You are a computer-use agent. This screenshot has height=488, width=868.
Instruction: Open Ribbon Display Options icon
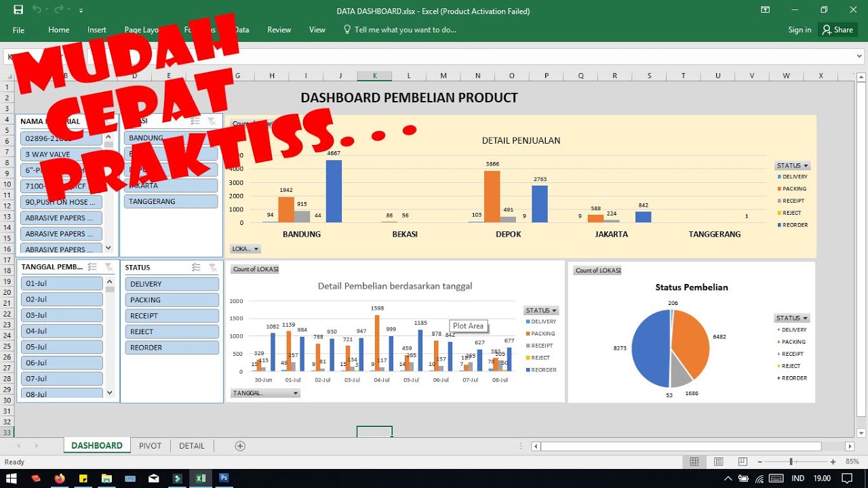765,10
